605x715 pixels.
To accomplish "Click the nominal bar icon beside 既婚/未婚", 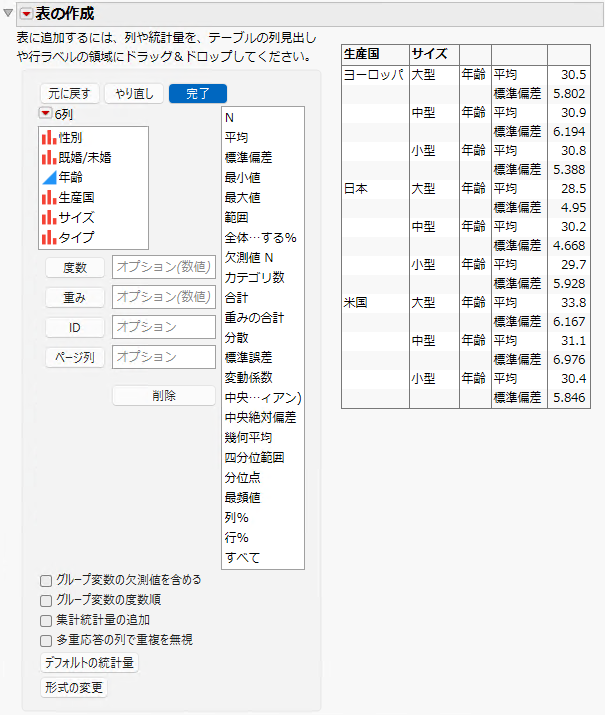I will (49, 157).
